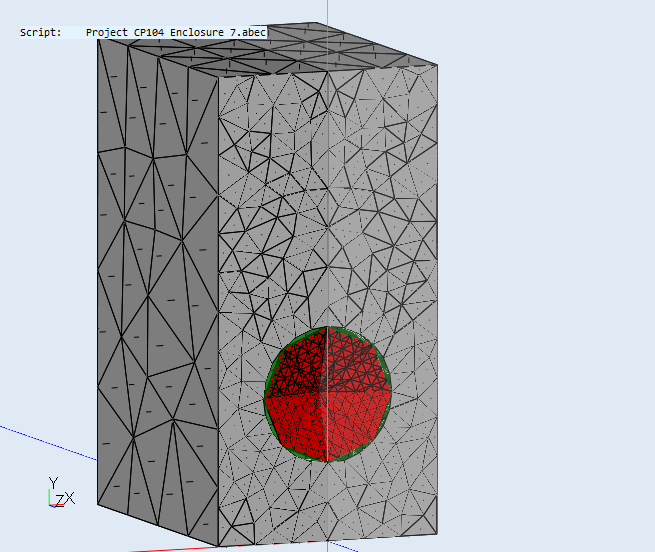The height and width of the screenshot is (552, 655).
Task: Click the "Script:" label text
Action: 40,32
